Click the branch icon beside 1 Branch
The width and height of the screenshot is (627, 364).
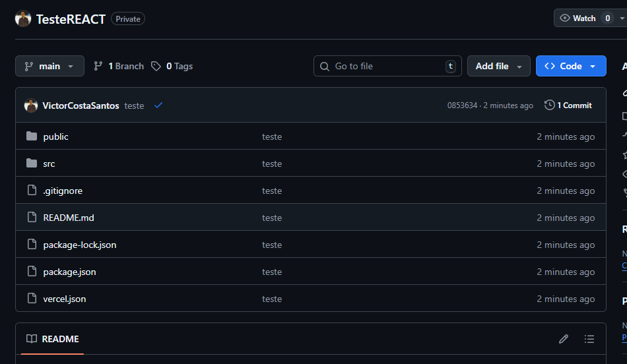98,66
